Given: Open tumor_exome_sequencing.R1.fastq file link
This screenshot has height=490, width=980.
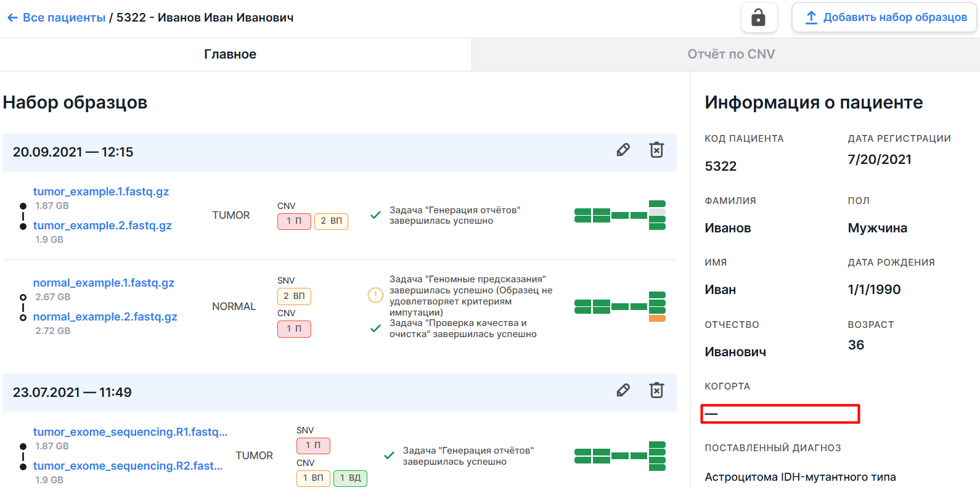Looking at the screenshot, I should coord(130,432).
